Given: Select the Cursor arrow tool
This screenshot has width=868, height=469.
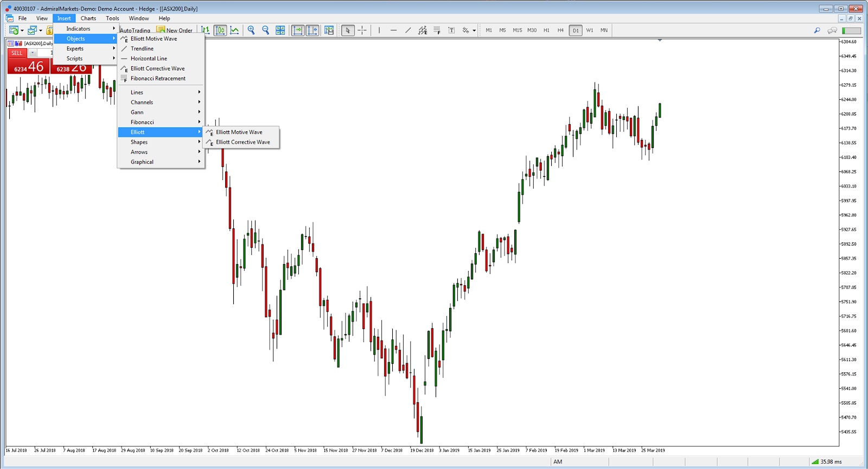Looking at the screenshot, I should (348, 30).
